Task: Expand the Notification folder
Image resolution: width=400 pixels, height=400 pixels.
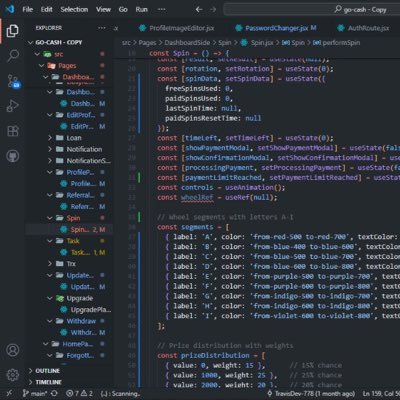Action: [x=50, y=149]
